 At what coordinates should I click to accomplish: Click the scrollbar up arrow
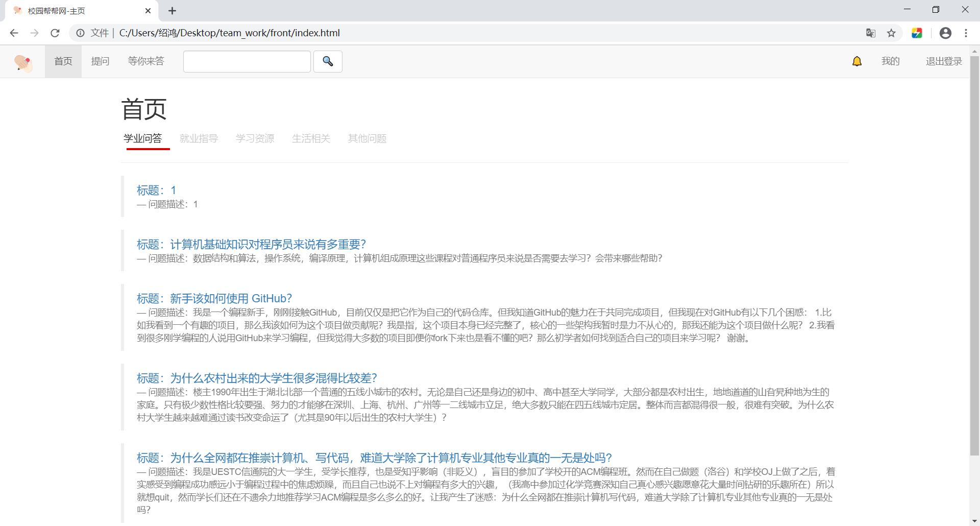pos(974,51)
